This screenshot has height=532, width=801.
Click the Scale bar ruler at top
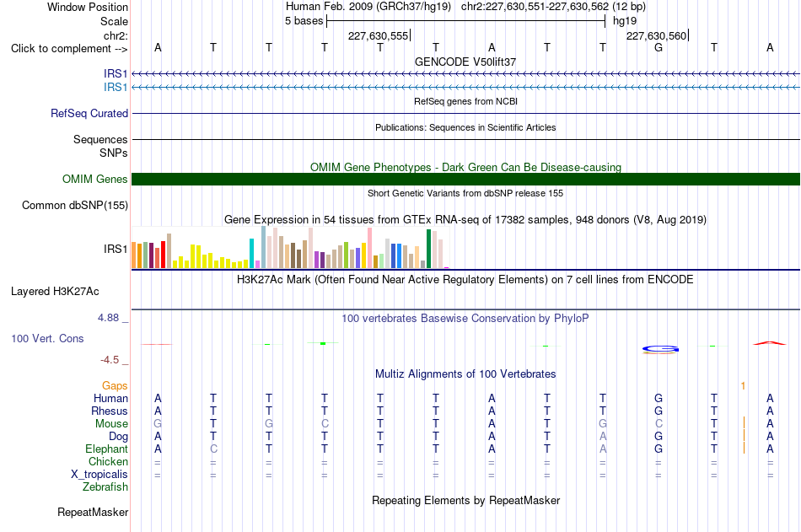click(466, 21)
